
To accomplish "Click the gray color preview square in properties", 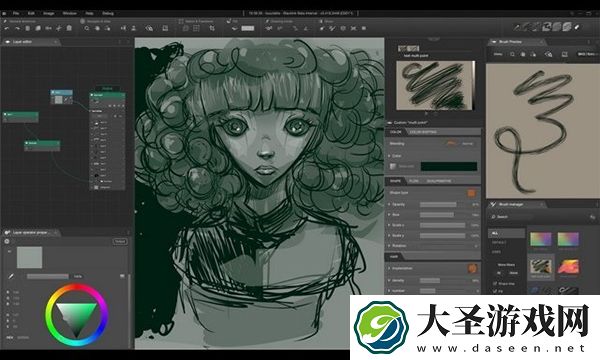I will click(x=29, y=257).
